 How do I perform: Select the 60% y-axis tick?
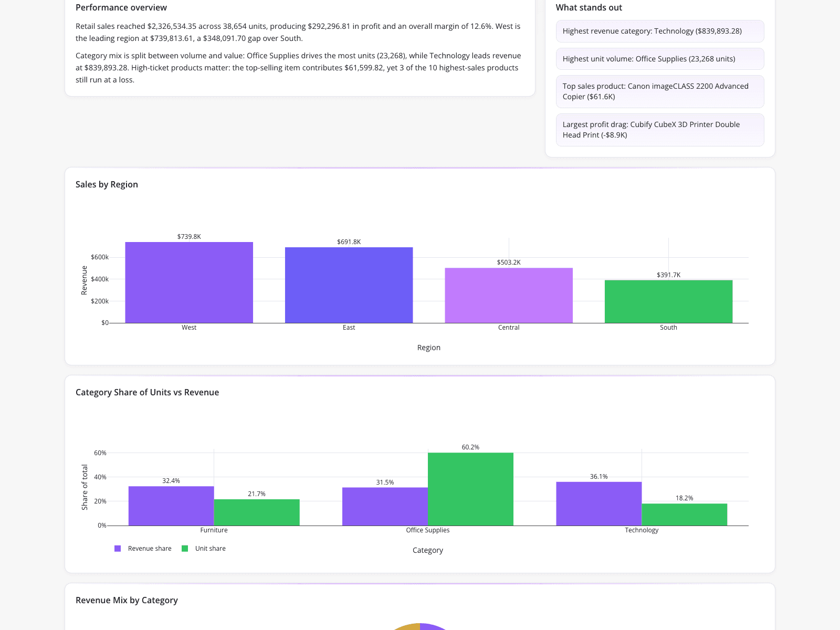tap(100, 453)
